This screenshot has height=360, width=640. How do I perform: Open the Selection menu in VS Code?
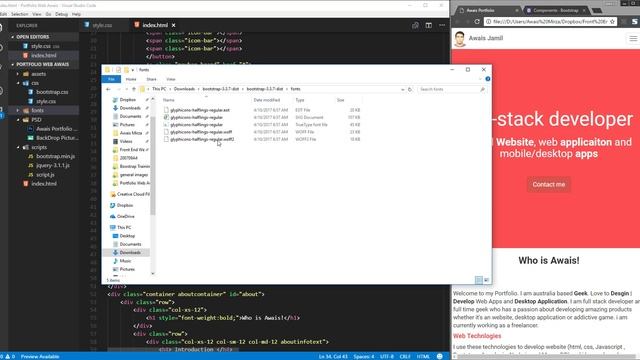(x=20, y=14)
